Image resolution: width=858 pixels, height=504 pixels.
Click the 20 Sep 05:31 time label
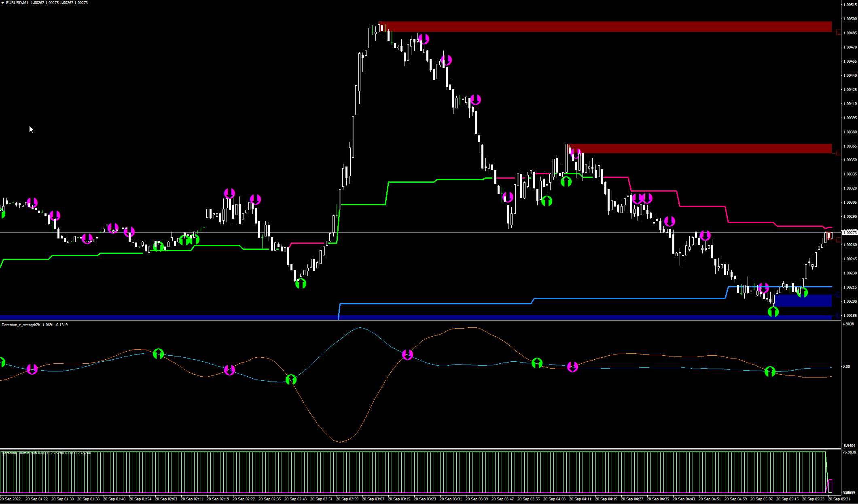point(839,499)
